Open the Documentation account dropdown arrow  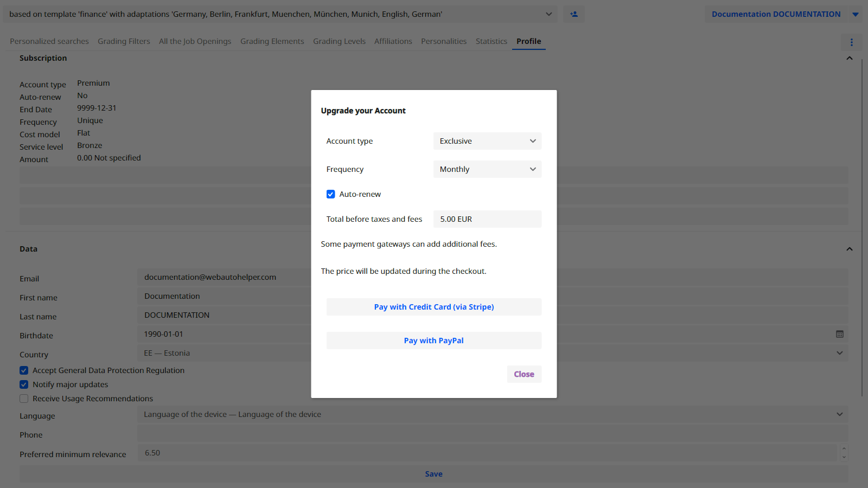click(x=856, y=15)
